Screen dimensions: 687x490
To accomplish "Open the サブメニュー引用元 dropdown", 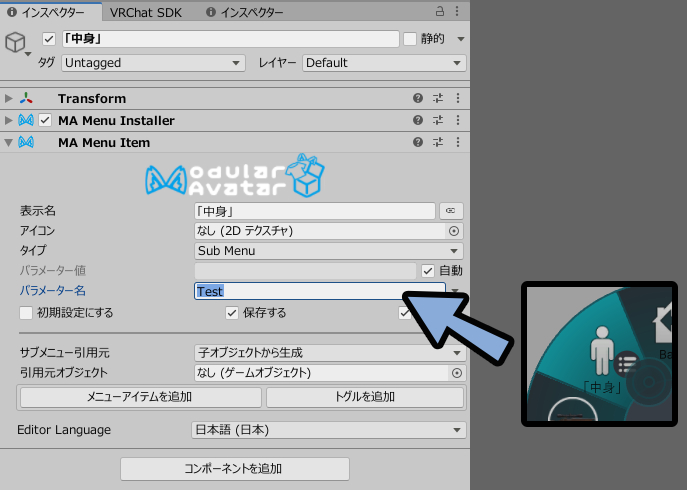I will pyautogui.click(x=329, y=353).
